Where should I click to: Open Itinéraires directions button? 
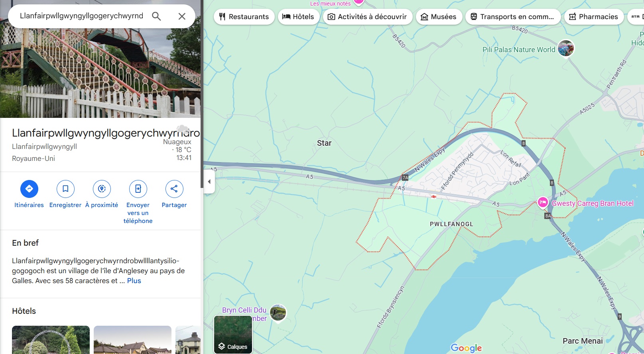29,189
